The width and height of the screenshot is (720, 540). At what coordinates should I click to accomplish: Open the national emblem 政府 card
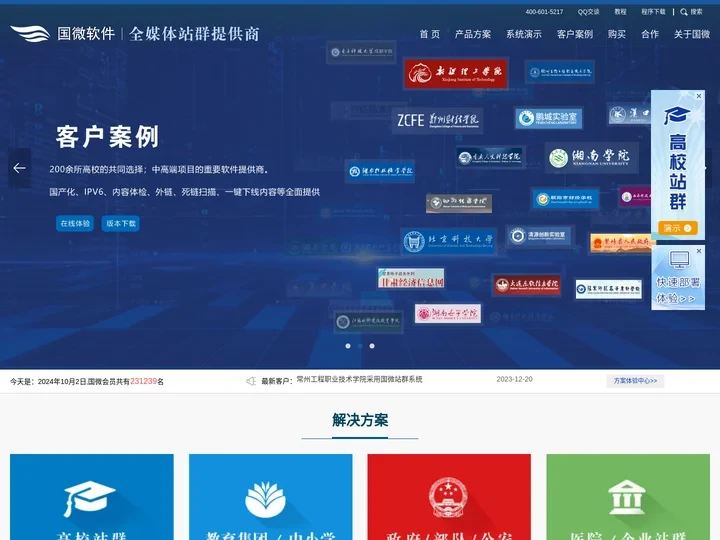[x=449, y=497]
